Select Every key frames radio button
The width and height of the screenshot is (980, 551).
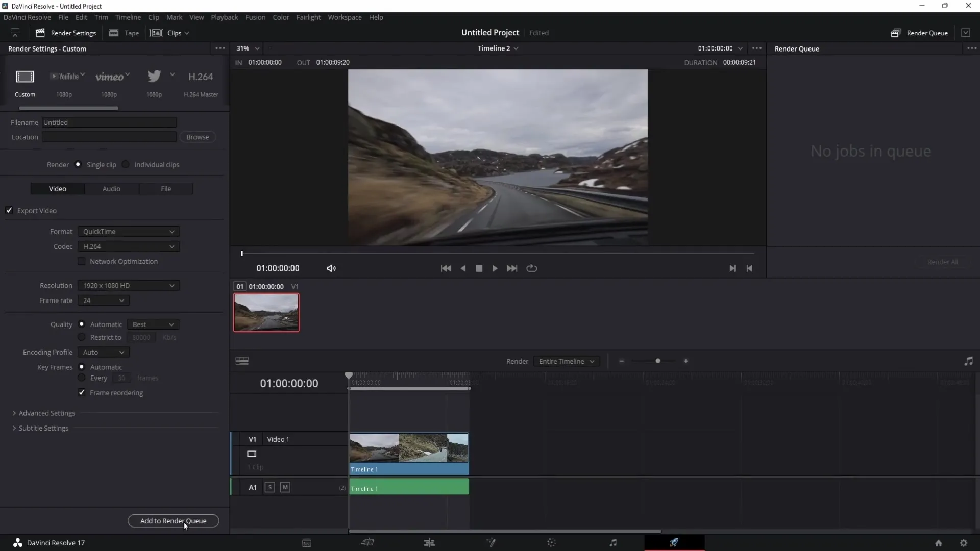82,378
